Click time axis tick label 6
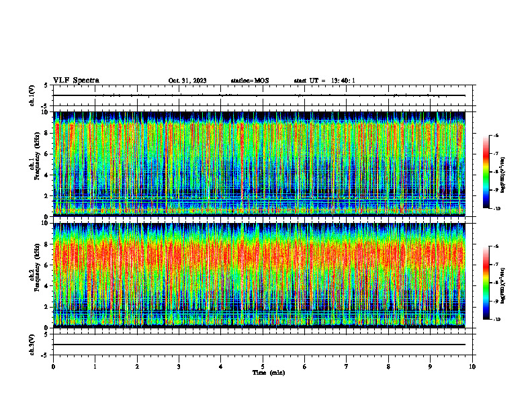 [x=305, y=367]
